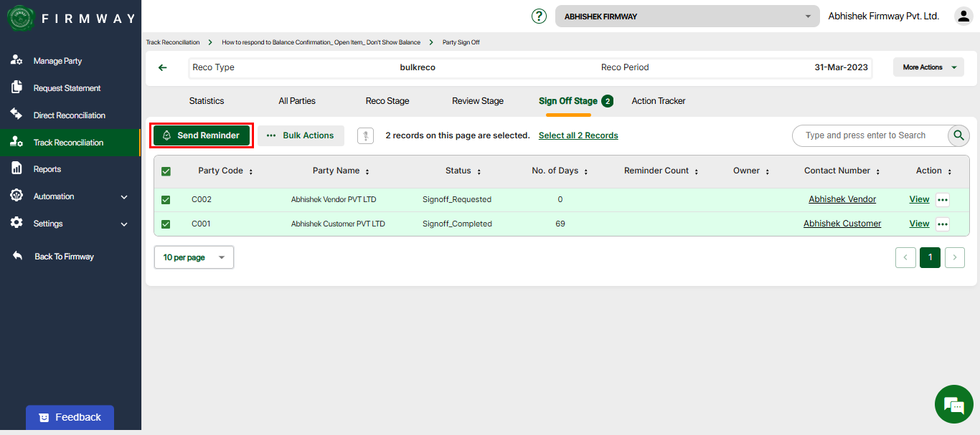Uncheck the C001 row checkbox
Screen dimensions: 980x435
(x=166, y=224)
